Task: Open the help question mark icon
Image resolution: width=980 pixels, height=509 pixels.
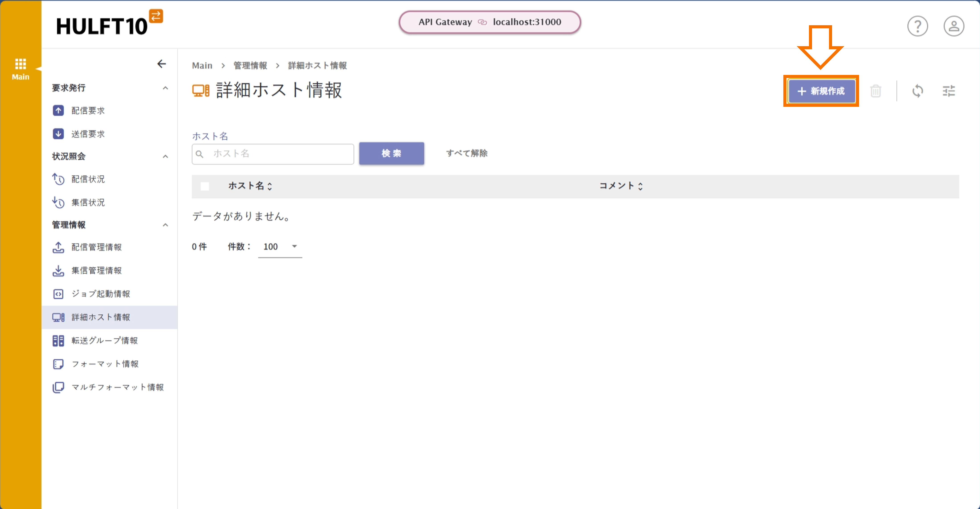Action: click(918, 26)
